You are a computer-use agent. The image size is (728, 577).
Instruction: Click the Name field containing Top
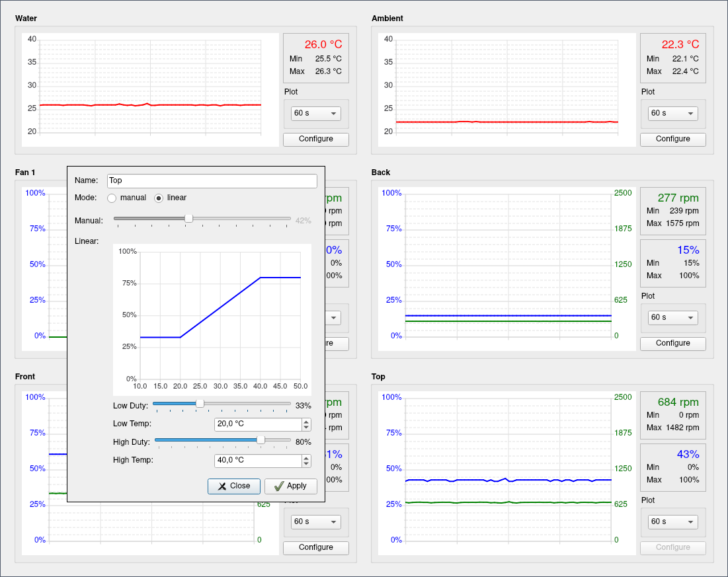212,180
